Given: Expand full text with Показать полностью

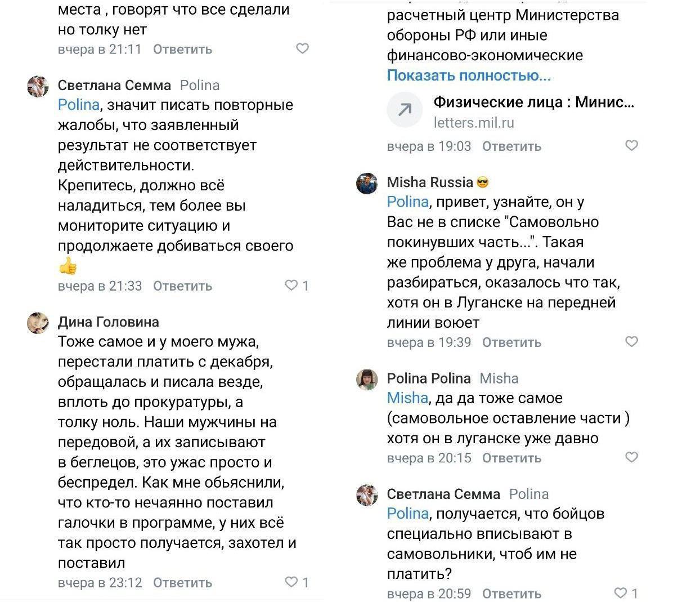Looking at the screenshot, I should [469, 75].
